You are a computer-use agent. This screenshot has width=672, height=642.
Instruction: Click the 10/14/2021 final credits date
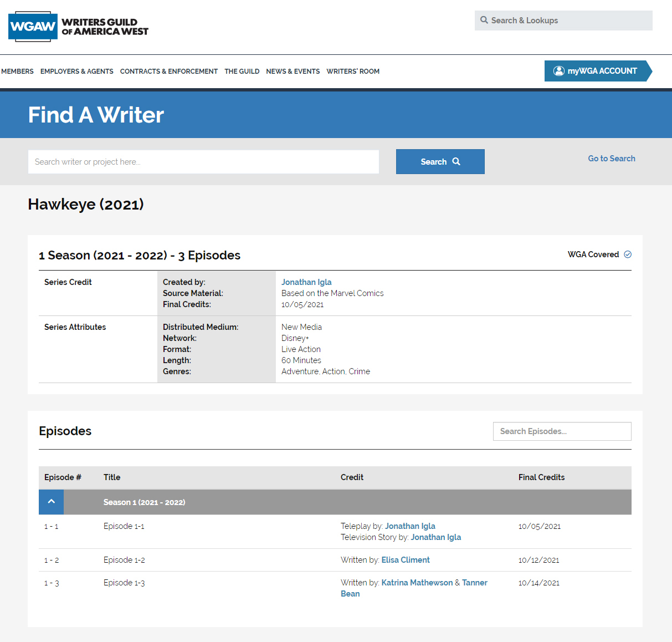(x=539, y=583)
